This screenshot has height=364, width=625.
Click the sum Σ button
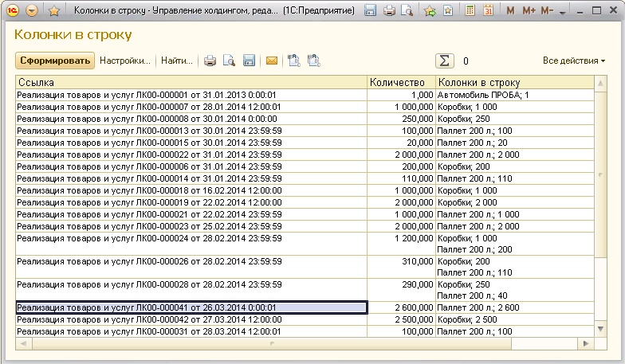click(x=444, y=61)
